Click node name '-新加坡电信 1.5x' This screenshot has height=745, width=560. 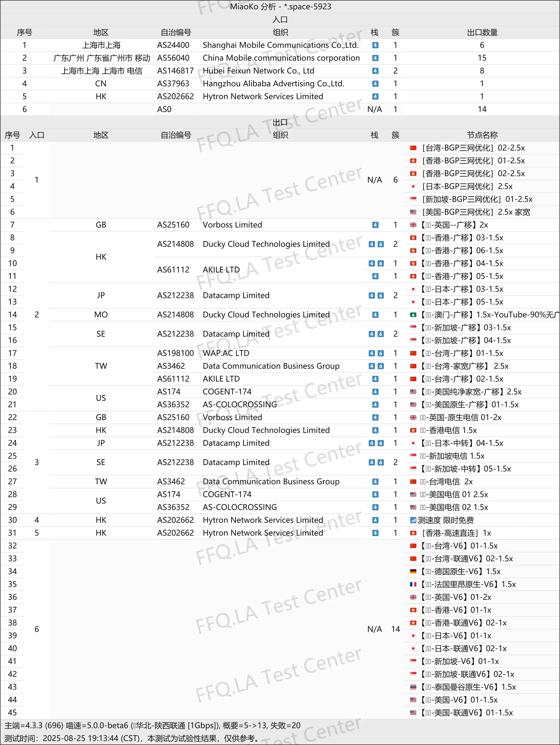tap(452, 456)
